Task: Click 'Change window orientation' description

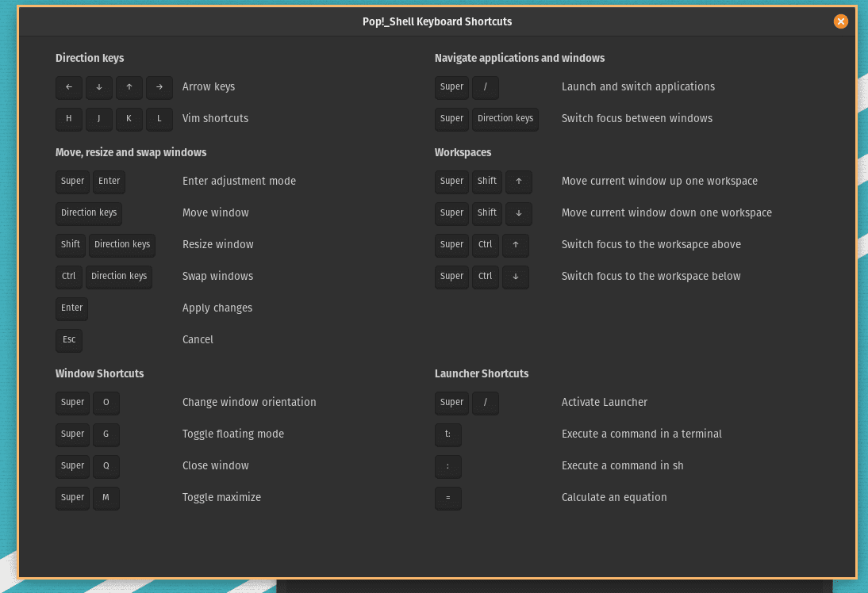Action: pyautogui.click(x=250, y=403)
